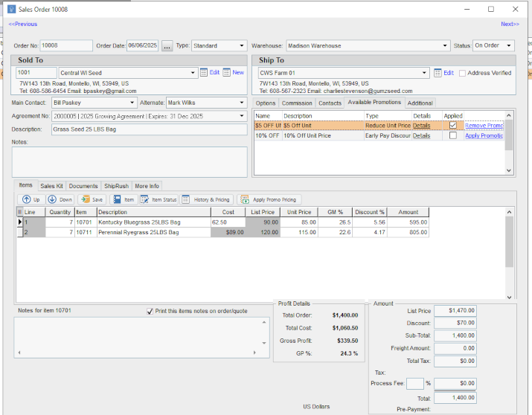The image size is (532, 415).
Task: Click the Edit icon in Ship To
Action: (x=438, y=73)
